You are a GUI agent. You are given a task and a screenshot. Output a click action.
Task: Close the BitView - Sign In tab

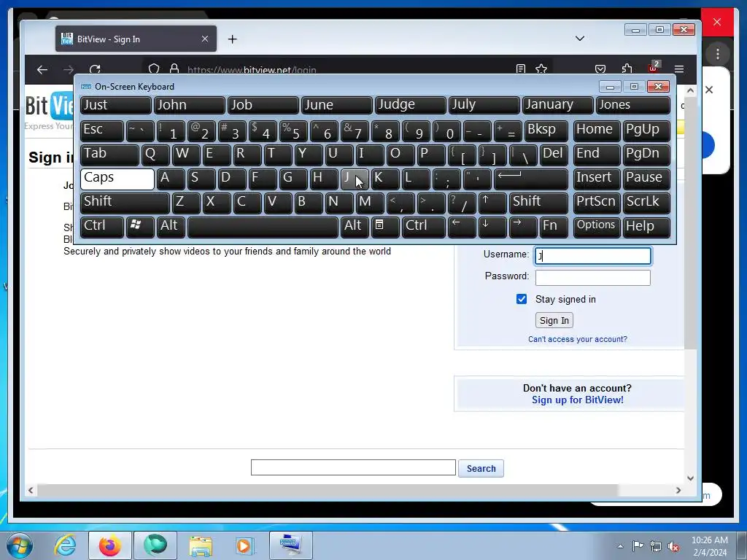(x=205, y=39)
